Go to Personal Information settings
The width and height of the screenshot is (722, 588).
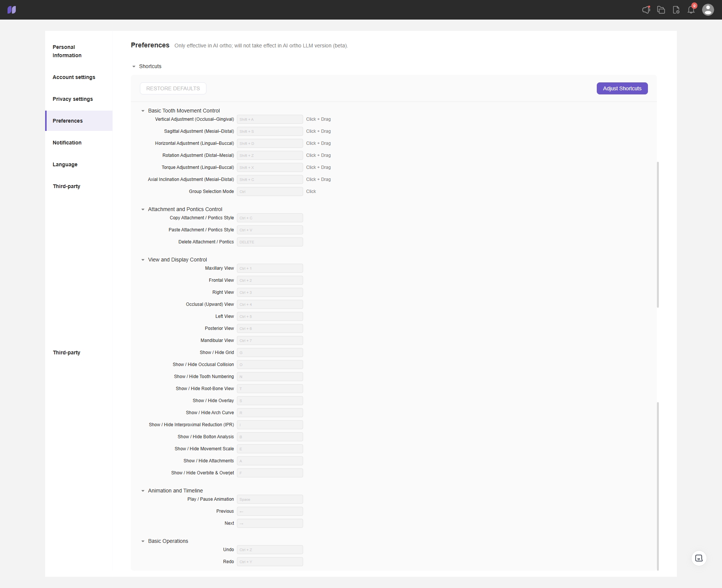coord(79,51)
